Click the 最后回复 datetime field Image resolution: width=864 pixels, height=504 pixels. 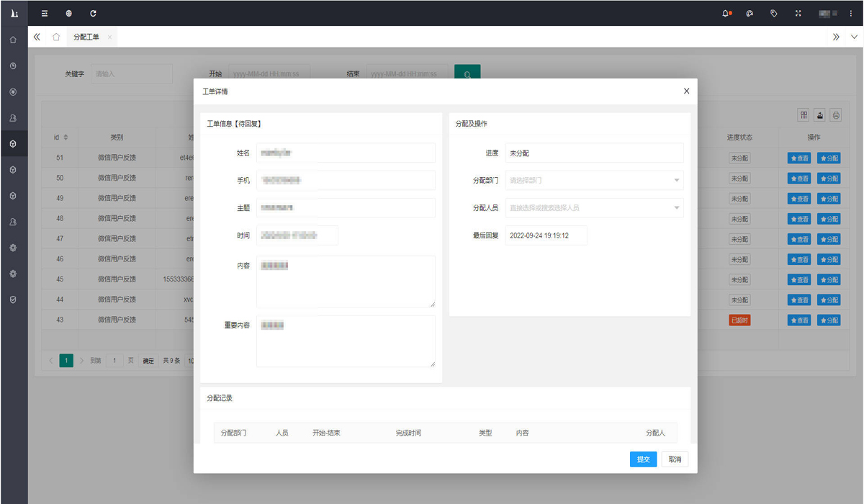pyautogui.click(x=546, y=235)
